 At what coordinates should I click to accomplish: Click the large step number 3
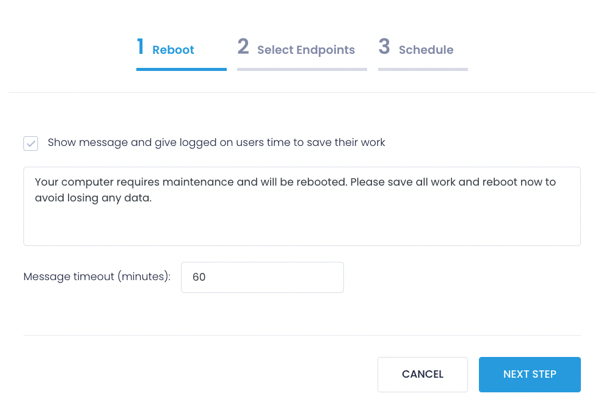384,47
